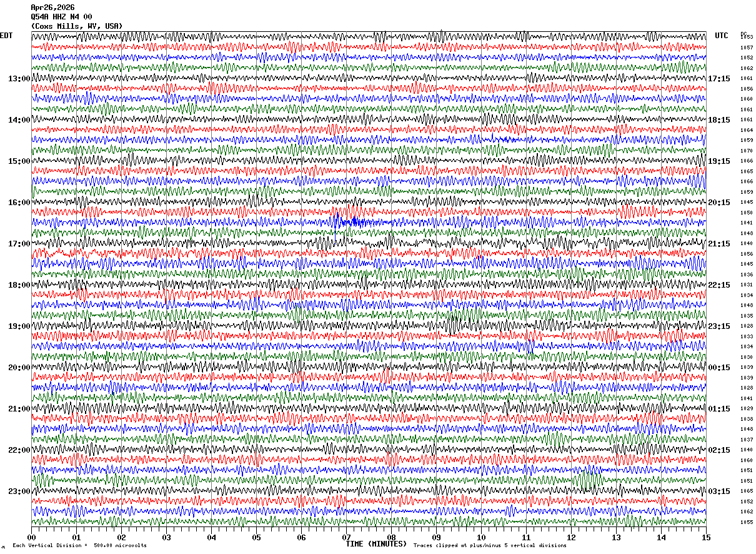The height and width of the screenshot is (554, 756).
Task: Click the DC offset value 1038
Action: (x=747, y=419)
